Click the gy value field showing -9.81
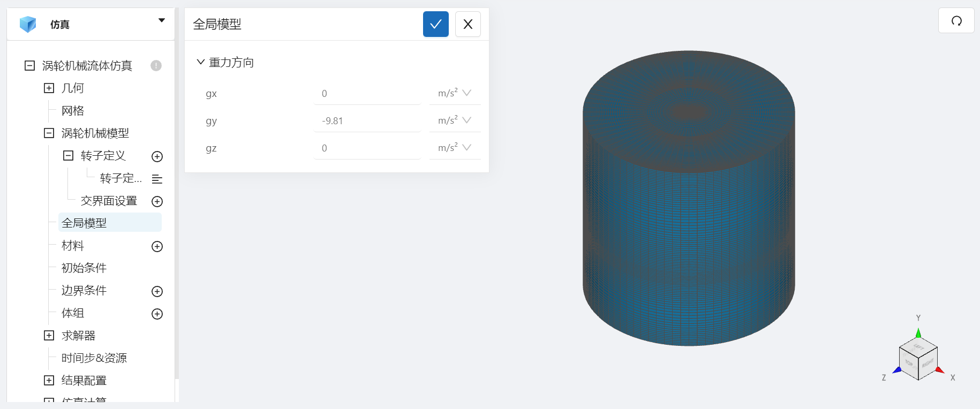980x409 pixels. (367, 121)
